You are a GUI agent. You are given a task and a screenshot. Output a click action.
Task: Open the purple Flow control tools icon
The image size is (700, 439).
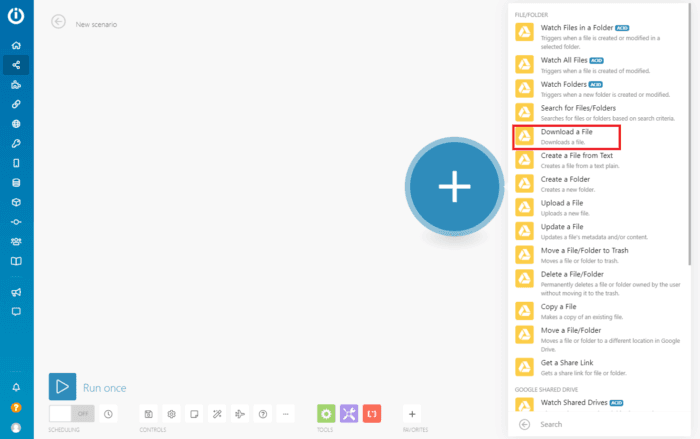tap(349, 414)
